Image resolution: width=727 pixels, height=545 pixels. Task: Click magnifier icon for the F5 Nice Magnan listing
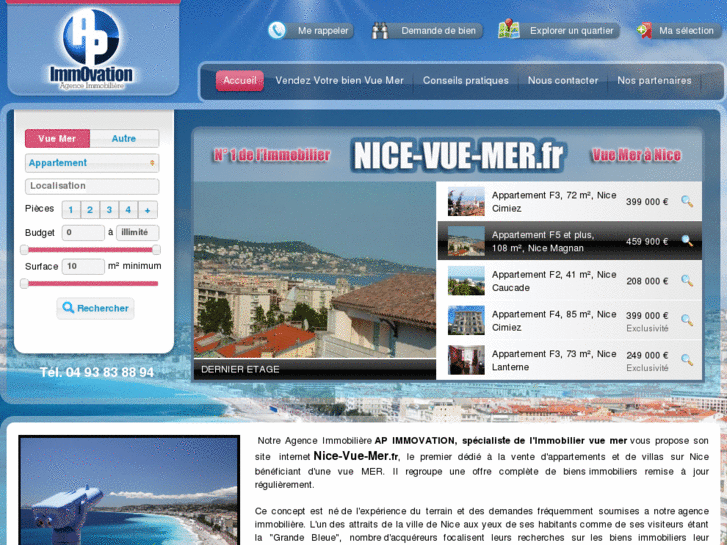687,241
